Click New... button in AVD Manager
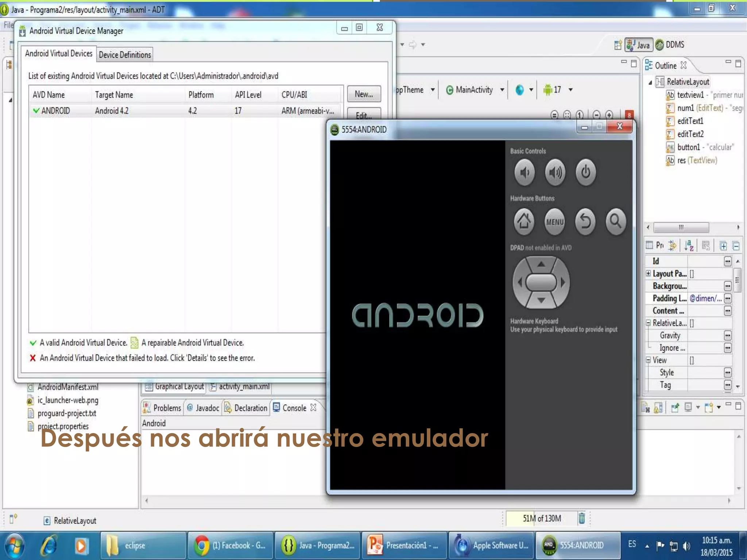This screenshot has width=747, height=560. pos(364,94)
